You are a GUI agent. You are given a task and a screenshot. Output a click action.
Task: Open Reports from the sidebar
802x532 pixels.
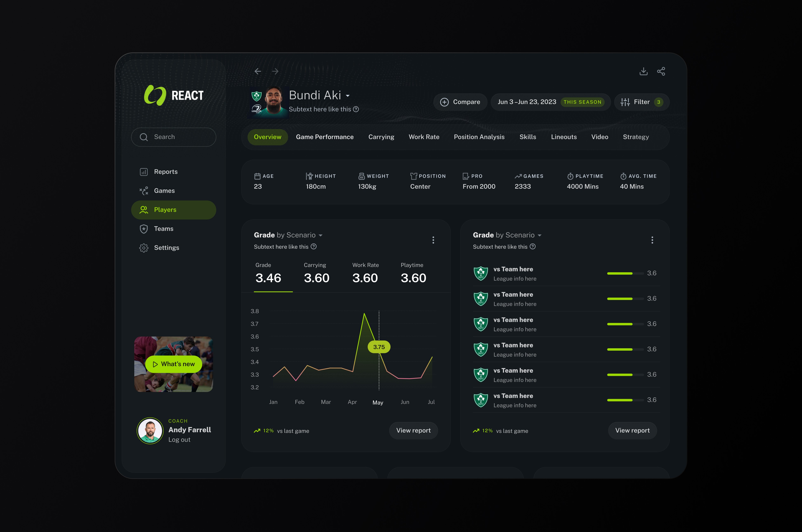coord(166,172)
